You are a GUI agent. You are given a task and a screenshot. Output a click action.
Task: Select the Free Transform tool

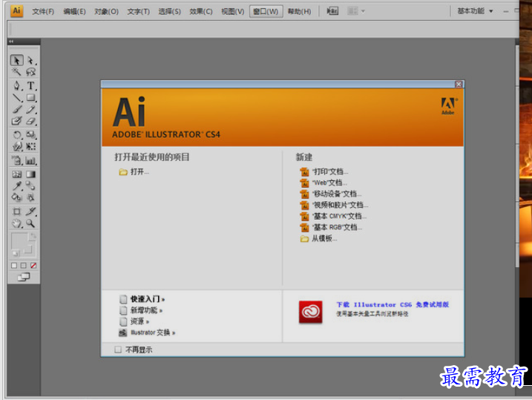pyautogui.click(x=31, y=146)
